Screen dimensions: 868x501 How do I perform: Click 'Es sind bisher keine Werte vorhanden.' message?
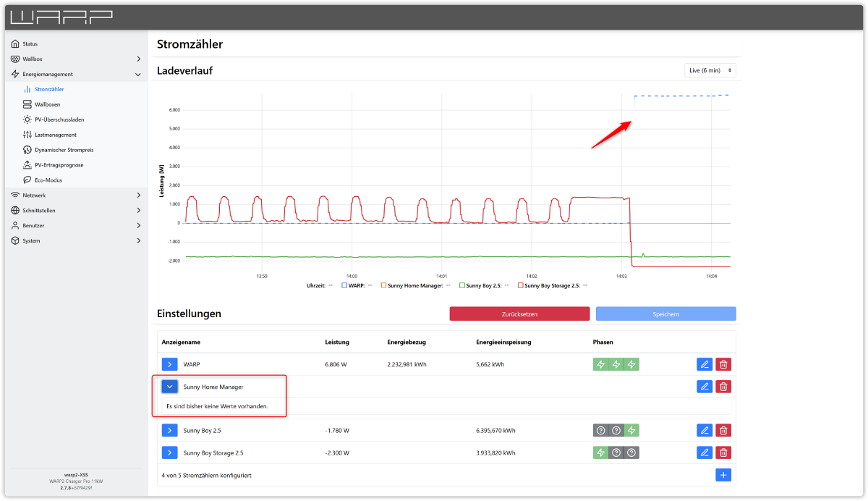217,406
